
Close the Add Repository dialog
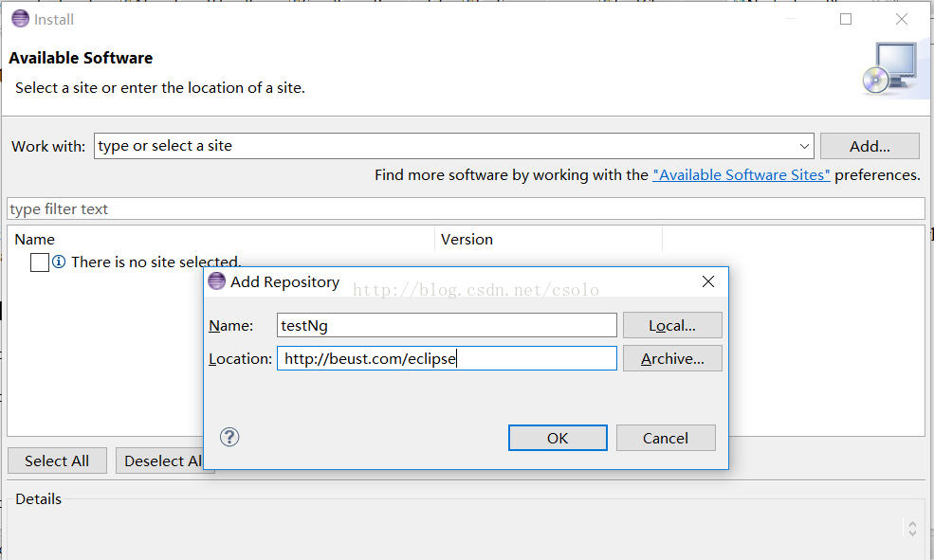click(x=708, y=281)
